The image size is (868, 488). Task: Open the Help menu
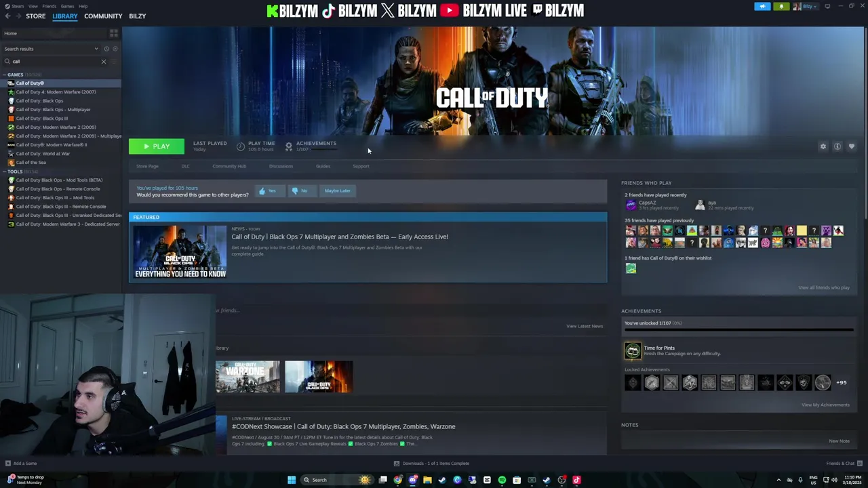83,6
